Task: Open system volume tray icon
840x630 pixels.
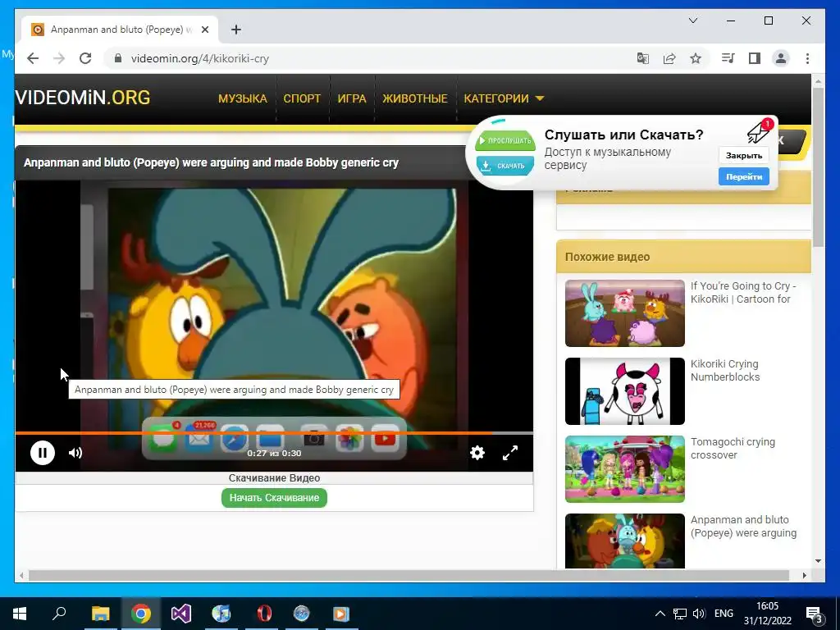Action: (x=699, y=614)
